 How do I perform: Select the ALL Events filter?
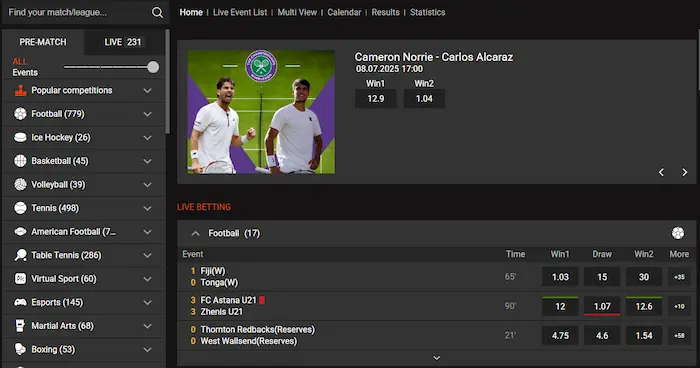(x=25, y=67)
